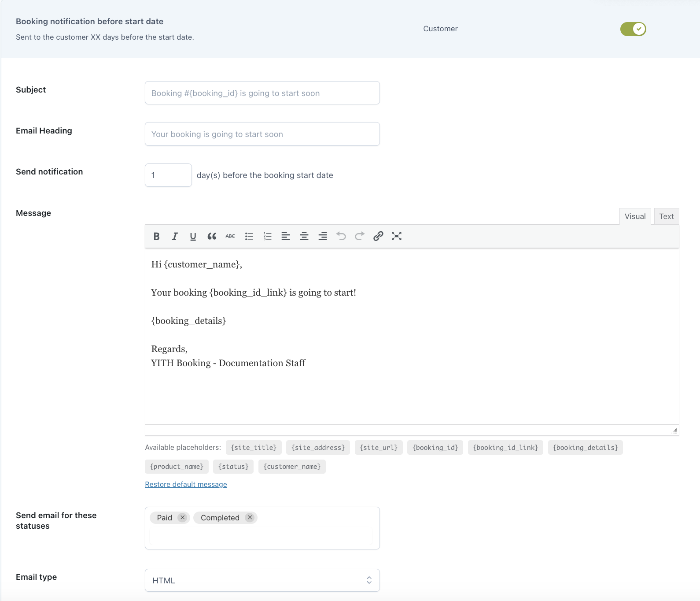Image resolution: width=700 pixels, height=601 pixels.
Task: Center align the message text
Action: click(x=304, y=236)
